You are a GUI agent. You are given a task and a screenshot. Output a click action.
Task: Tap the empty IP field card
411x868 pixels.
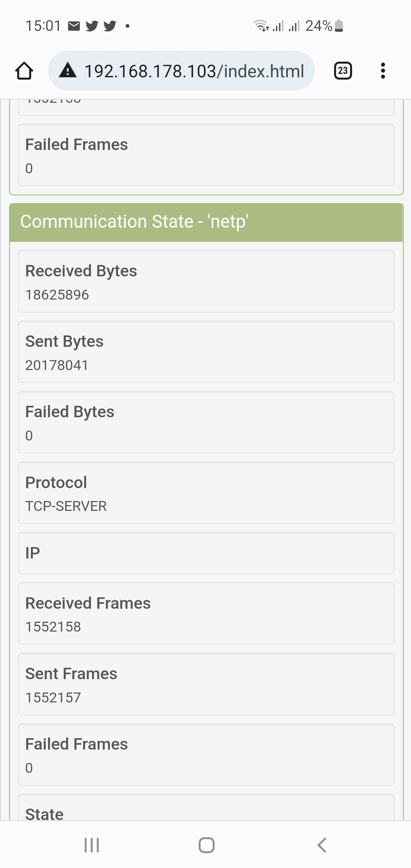[206, 553]
